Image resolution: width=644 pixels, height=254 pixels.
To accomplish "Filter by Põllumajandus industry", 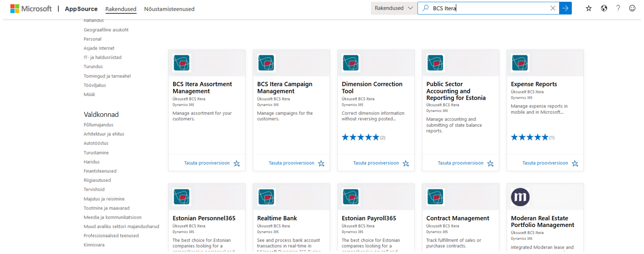I will 99,125.
